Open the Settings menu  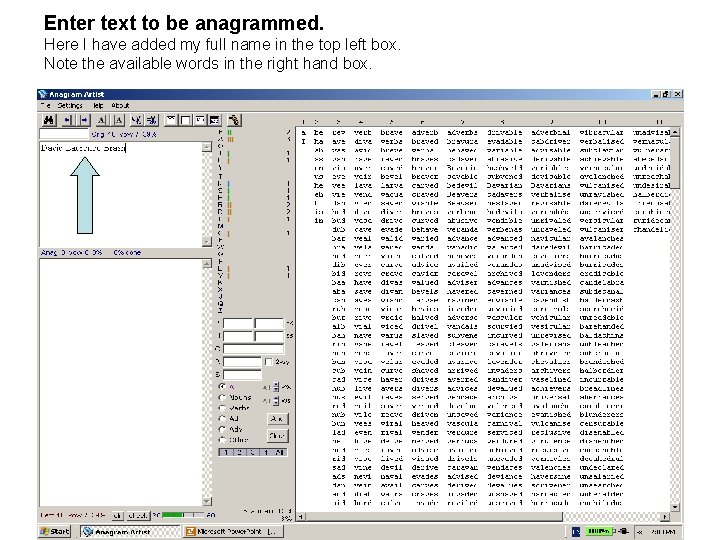click(x=70, y=105)
